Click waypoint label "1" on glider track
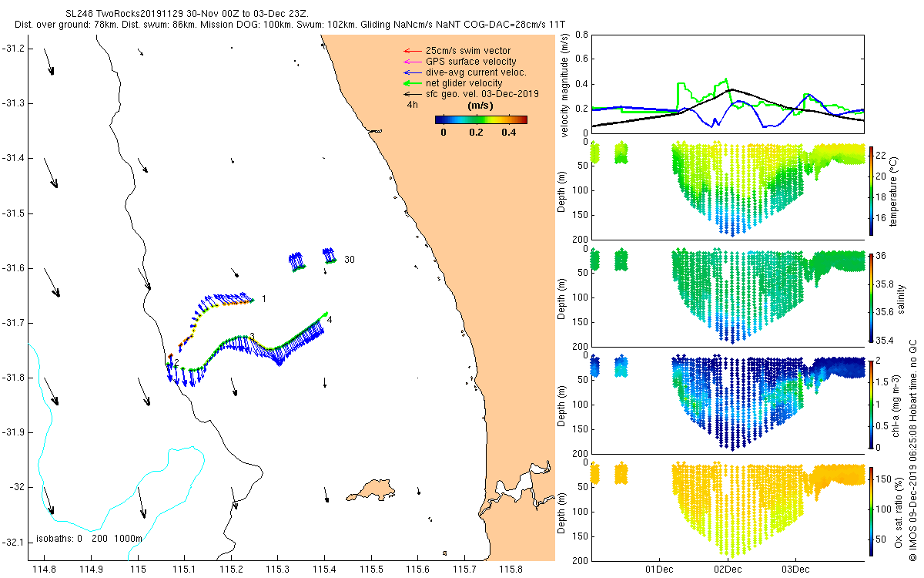The width and height of the screenshot is (924, 578). 263,297
